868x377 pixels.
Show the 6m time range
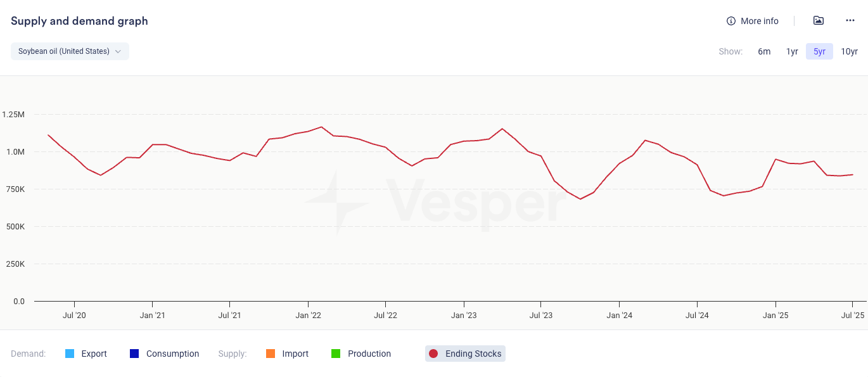pyautogui.click(x=764, y=51)
